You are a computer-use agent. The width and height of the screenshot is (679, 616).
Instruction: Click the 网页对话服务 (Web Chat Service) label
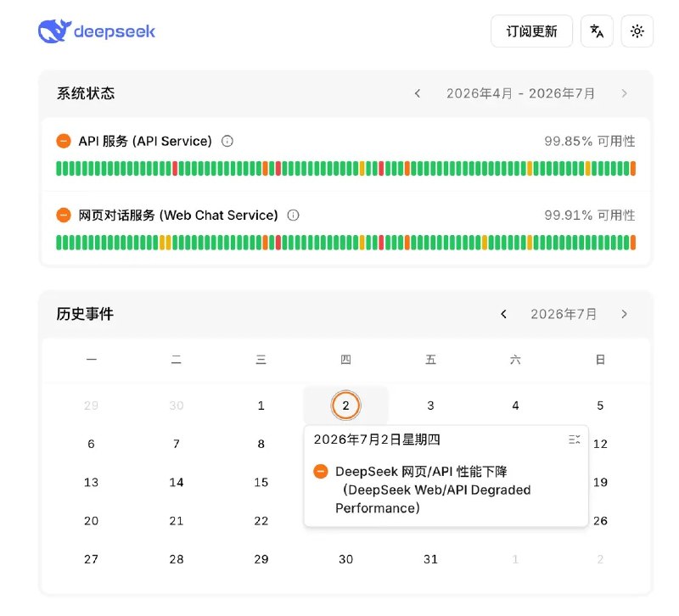point(178,216)
